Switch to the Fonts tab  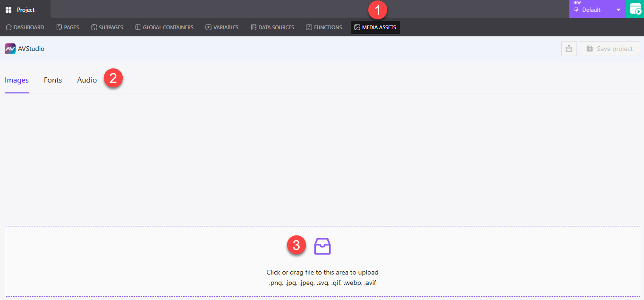point(53,80)
